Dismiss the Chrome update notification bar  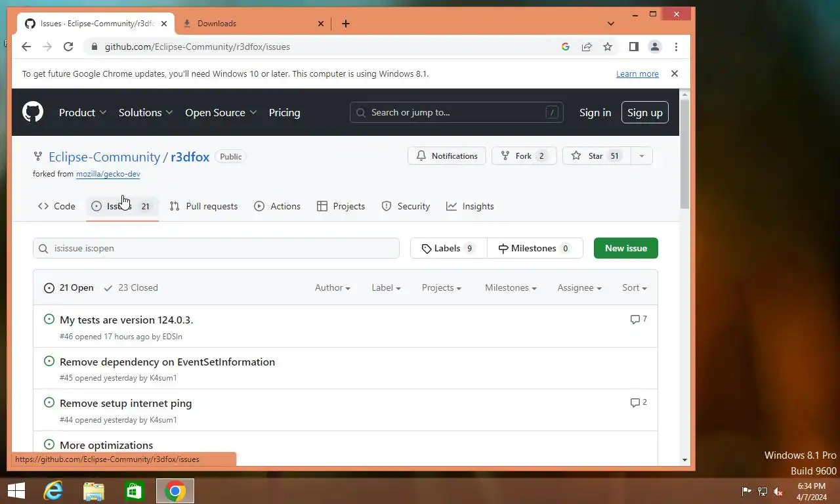[x=674, y=73]
